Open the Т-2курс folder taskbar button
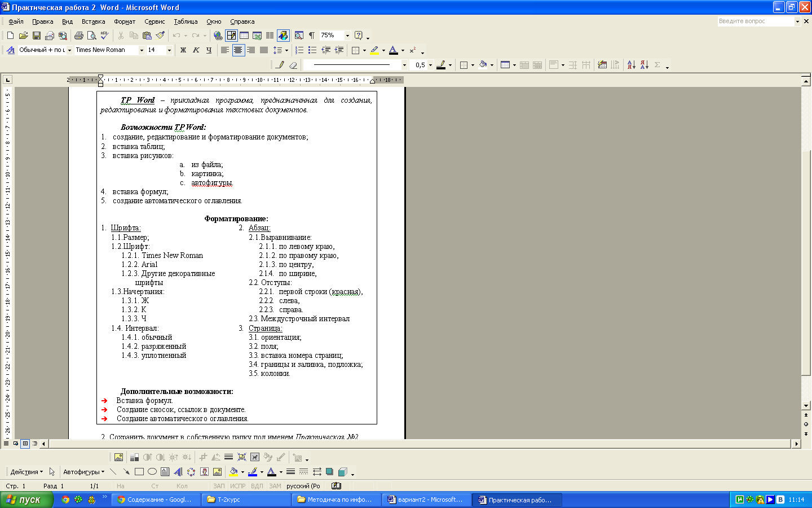This screenshot has height=508, width=812. pyautogui.click(x=246, y=500)
